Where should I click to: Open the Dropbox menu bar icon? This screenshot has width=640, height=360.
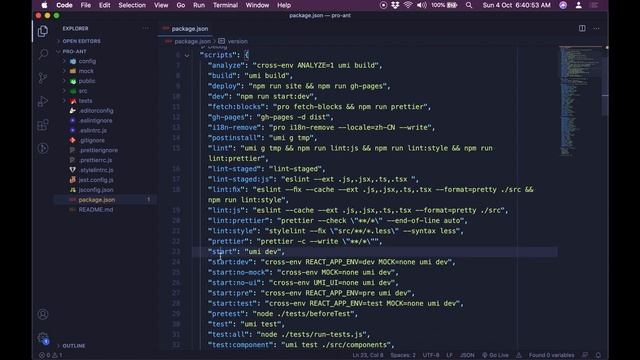[395, 5]
